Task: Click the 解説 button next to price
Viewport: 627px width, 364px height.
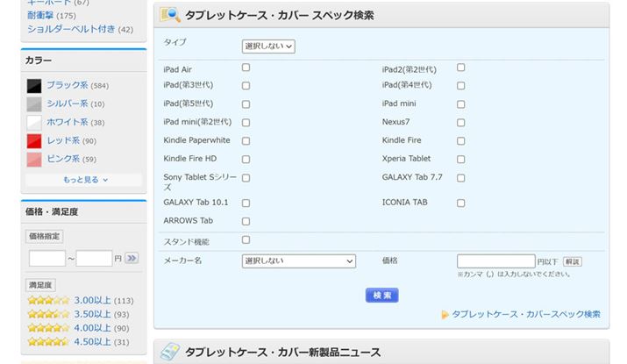Action: (x=572, y=261)
